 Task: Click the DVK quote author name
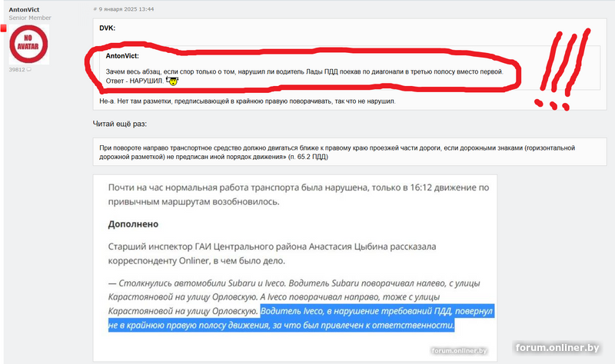pos(107,28)
